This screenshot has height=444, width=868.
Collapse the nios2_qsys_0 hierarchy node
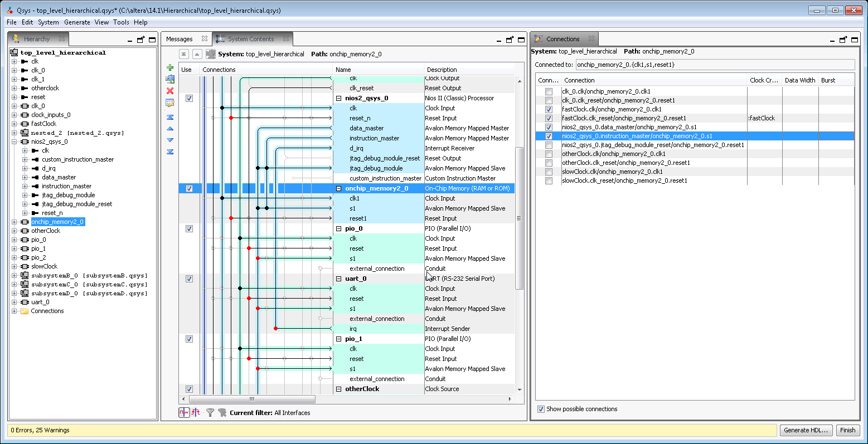(14, 142)
